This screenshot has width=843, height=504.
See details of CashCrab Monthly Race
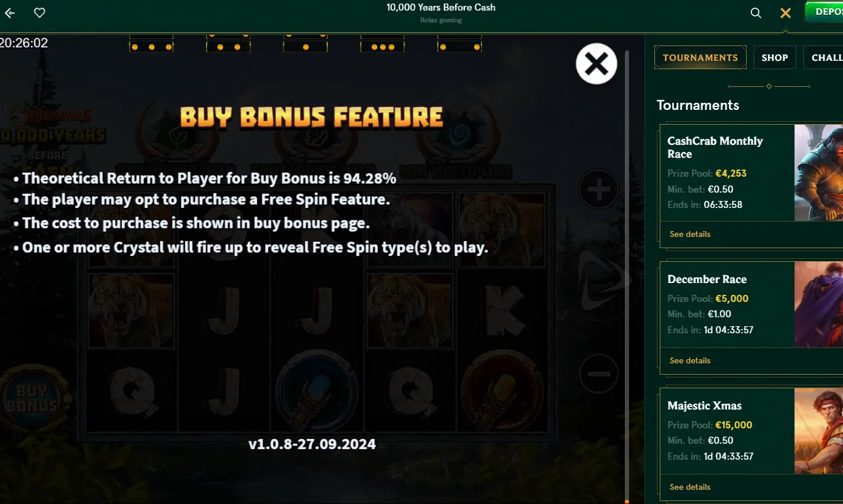coord(690,234)
